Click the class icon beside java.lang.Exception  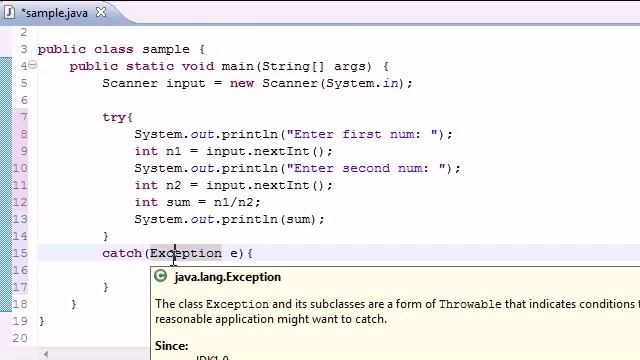[160, 276]
